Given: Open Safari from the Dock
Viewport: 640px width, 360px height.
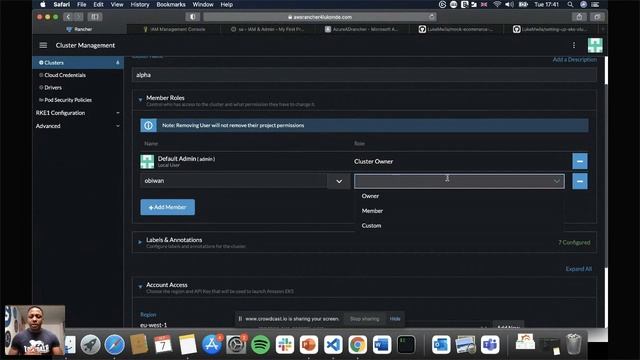Looking at the screenshot, I should point(115,345).
